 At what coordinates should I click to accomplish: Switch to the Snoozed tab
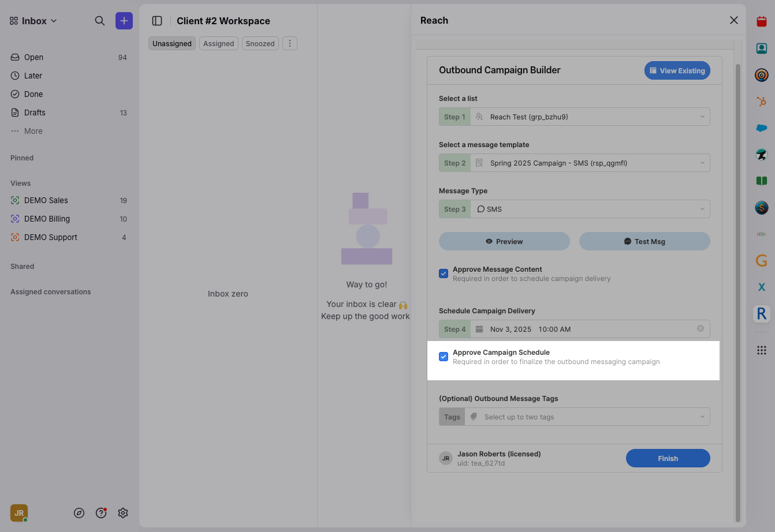260,43
